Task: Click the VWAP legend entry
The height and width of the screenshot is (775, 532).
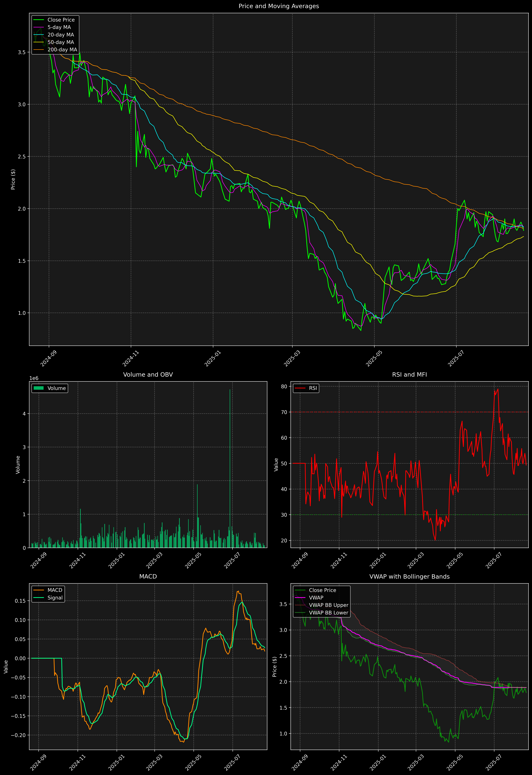Action: click(x=316, y=598)
